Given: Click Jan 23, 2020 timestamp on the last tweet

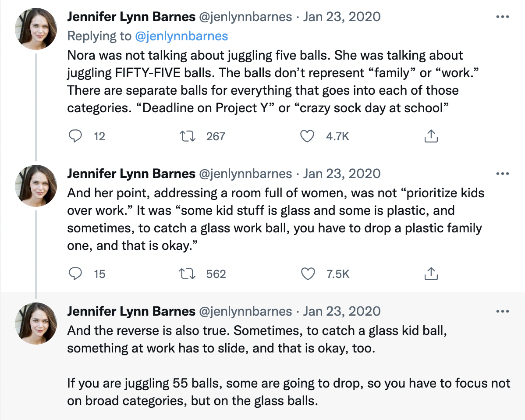Looking at the screenshot, I should [x=342, y=311].
